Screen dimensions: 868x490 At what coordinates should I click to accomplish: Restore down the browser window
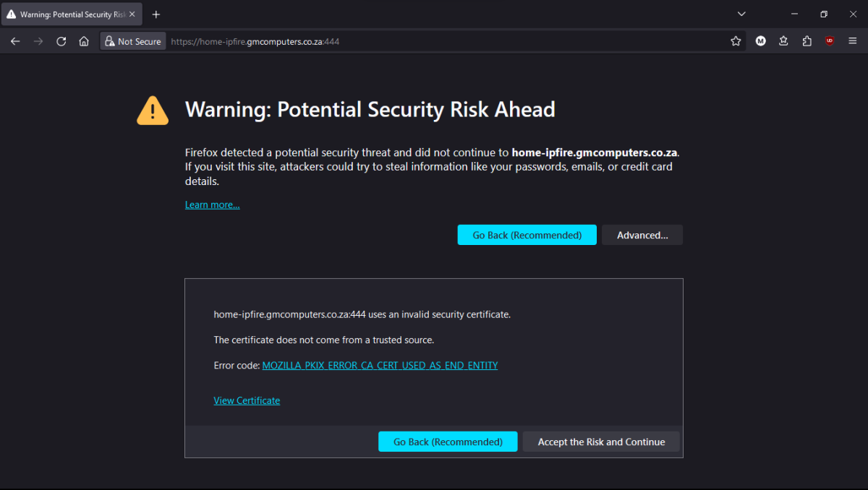tap(824, 14)
